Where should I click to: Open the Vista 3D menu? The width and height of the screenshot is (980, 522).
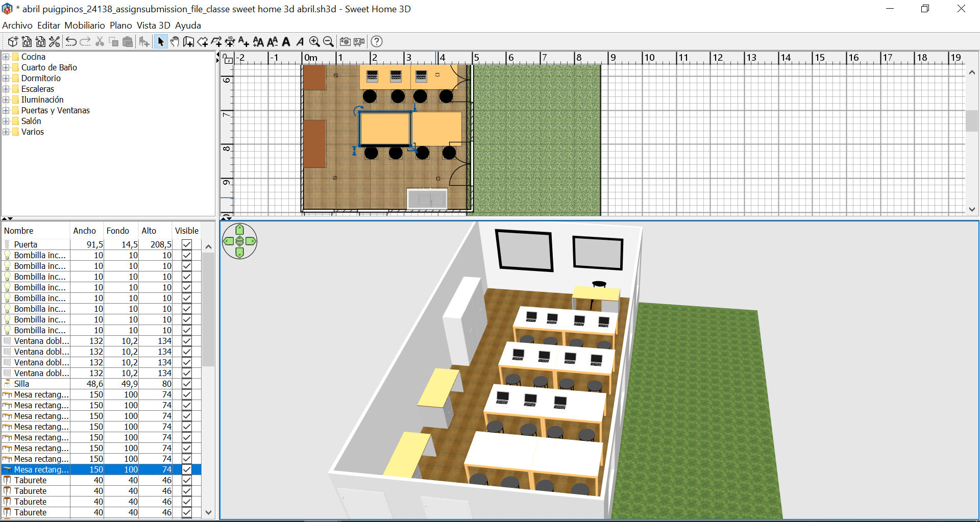(153, 26)
